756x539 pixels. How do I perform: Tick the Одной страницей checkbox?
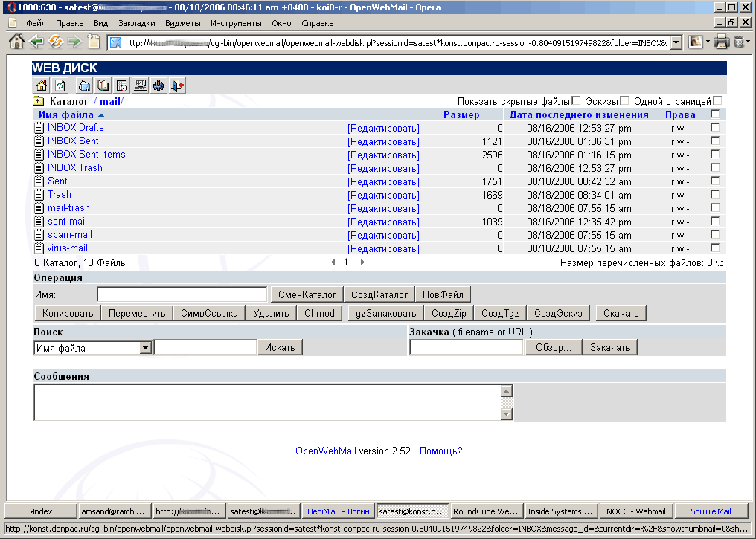click(x=717, y=100)
